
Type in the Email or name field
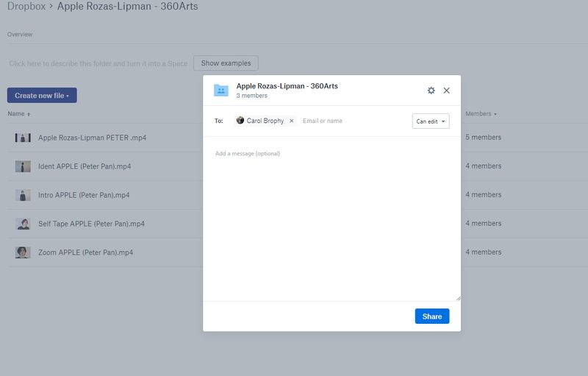click(x=353, y=121)
